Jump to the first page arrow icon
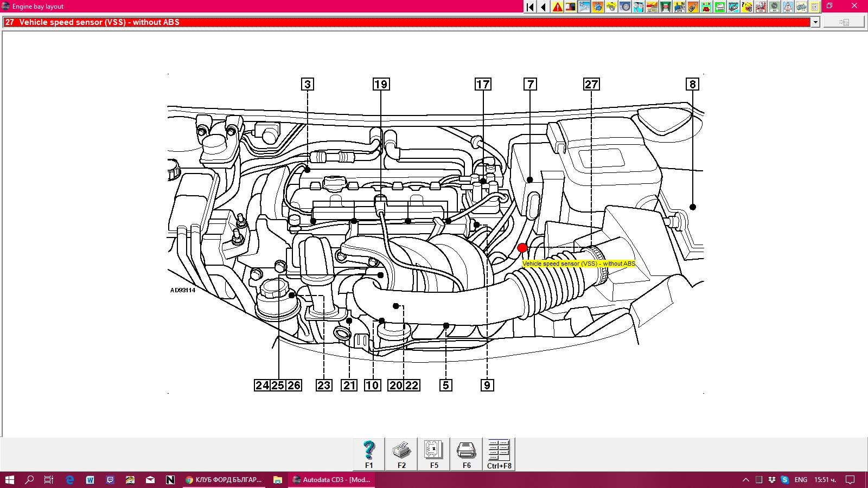Viewport: 868px width, 488px height. tap(530, 7)
